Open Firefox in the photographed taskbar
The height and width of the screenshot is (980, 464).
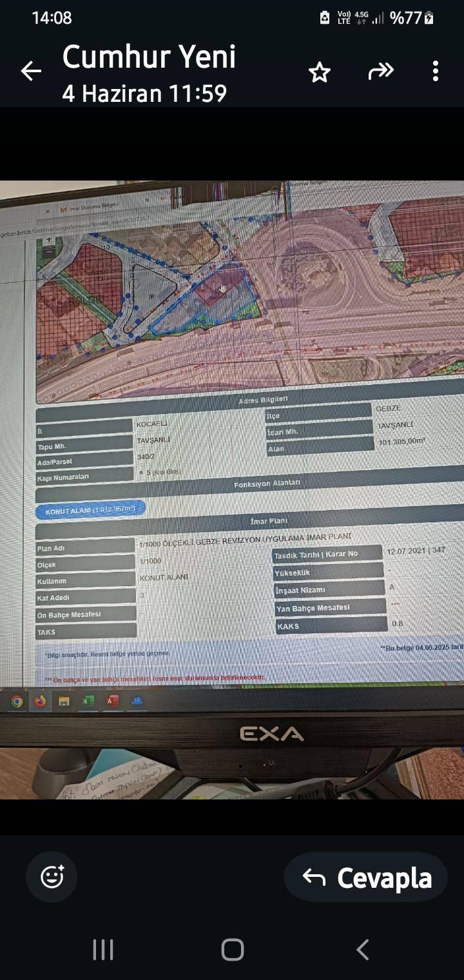pyautogui.click(x=40, y=701)
